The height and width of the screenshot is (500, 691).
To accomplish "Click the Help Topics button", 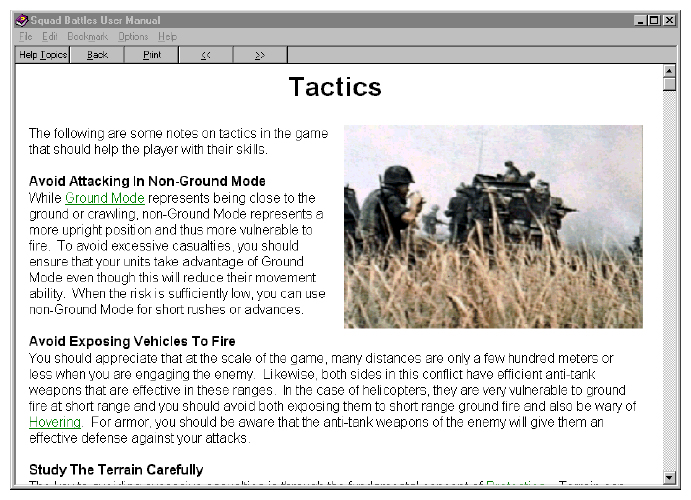I will (43, 55).
